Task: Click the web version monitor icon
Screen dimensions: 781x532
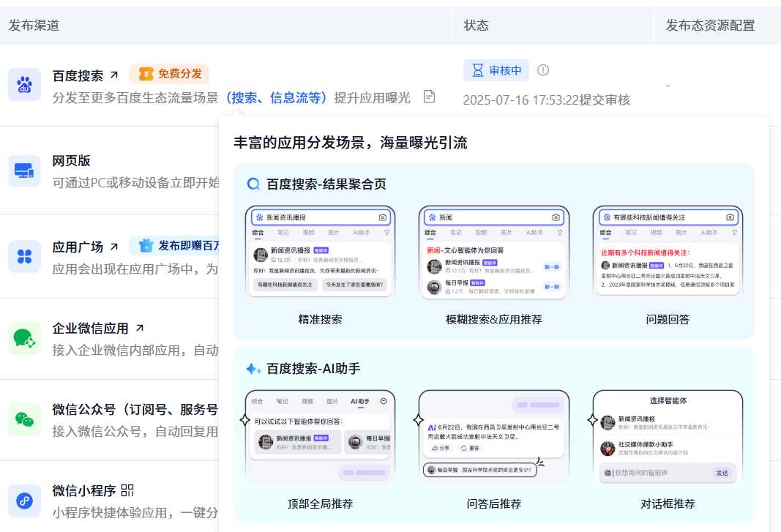Action: 24,171
